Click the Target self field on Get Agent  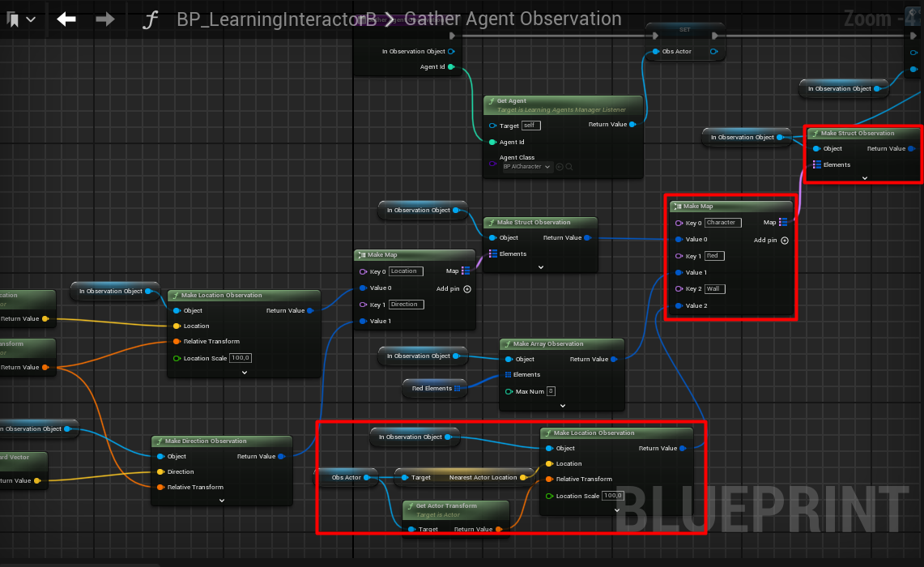click(x=531, y=126)
